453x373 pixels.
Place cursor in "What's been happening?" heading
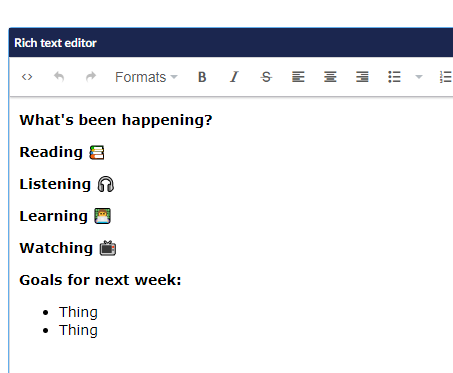pos(116,120)
